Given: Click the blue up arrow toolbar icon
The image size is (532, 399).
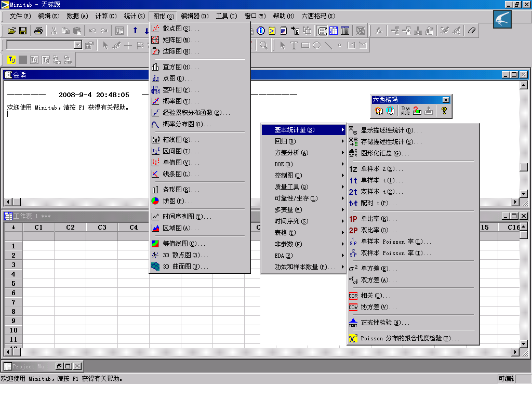Looking at the screenshot, I should tap(136, 31).
